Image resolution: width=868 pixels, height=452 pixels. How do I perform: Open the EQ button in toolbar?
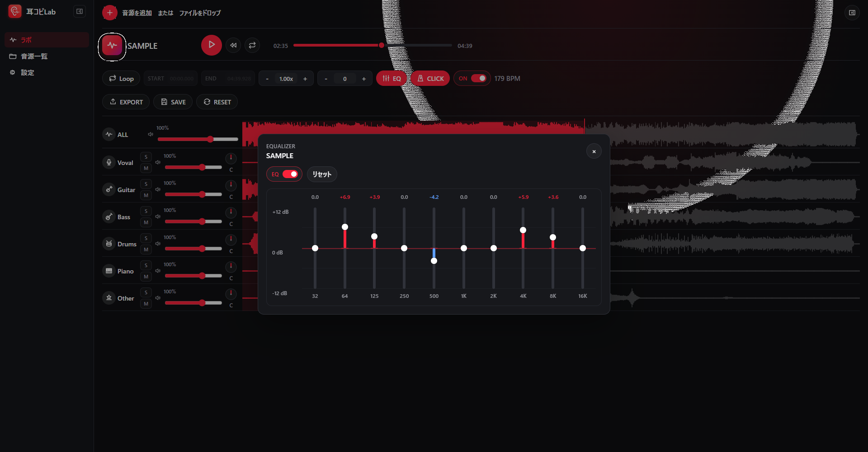[x=392, y=78]
